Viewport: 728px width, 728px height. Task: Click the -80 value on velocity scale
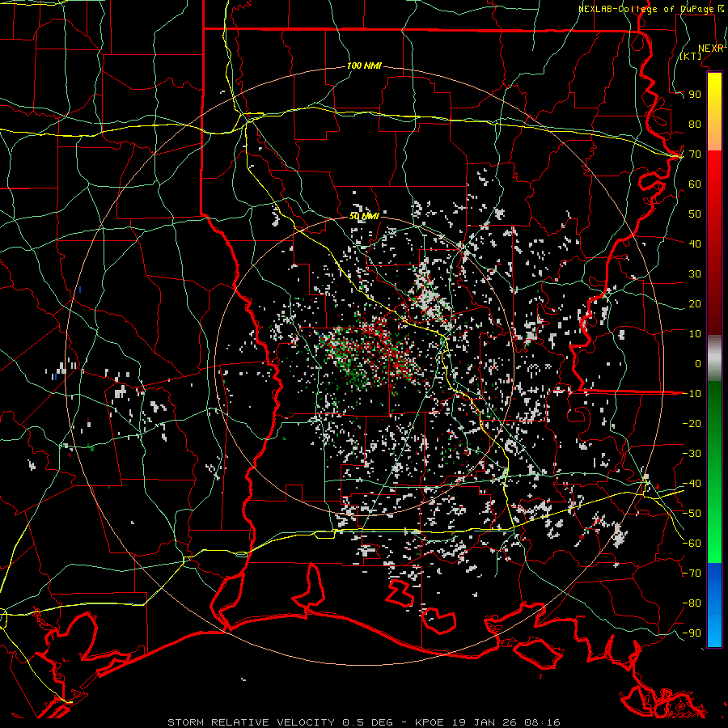pyautogui.click(x=692, y=603)
